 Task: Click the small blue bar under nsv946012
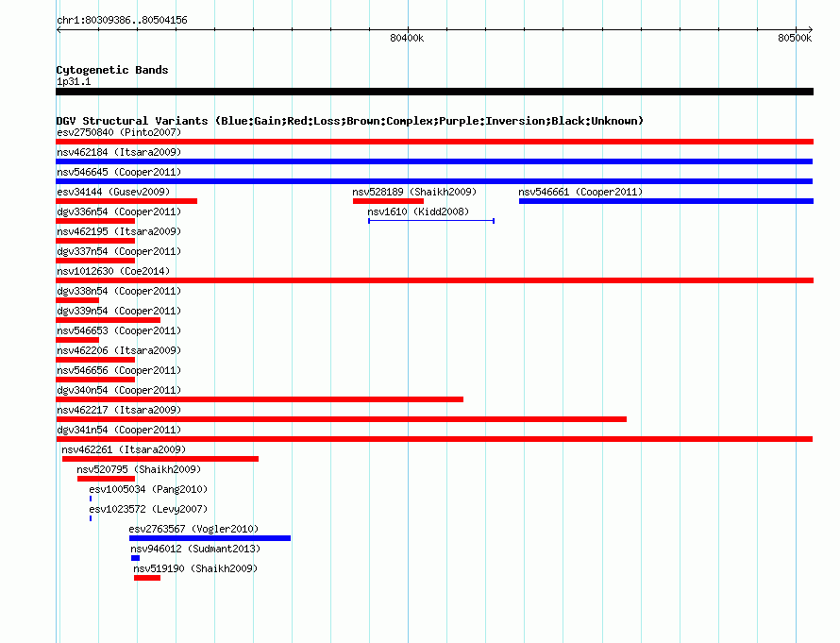click(x=136, y=558)
